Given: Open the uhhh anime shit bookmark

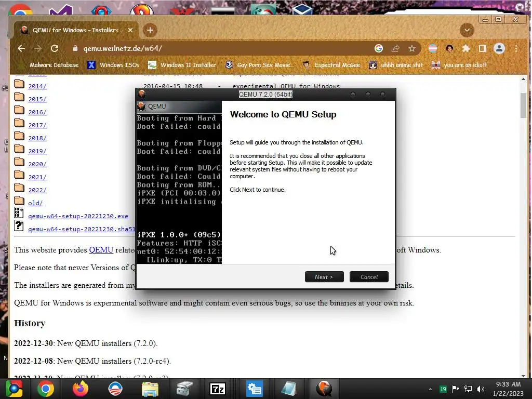Looking at the screenshot, I should point(396,65).
